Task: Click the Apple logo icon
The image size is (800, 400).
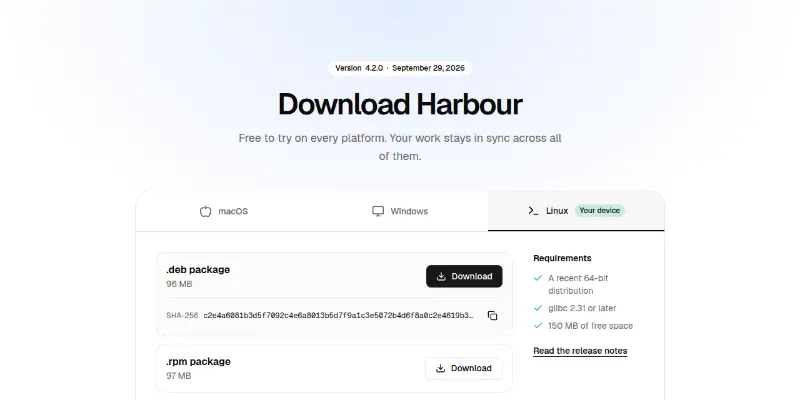Action: [206, 211]
